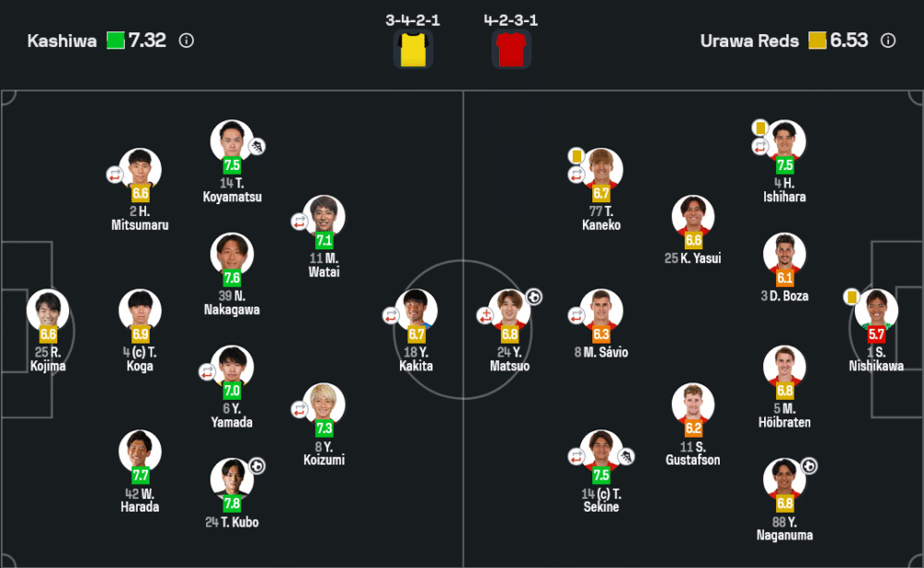Click the info icon beside Kashiwa's 7.32 rating
Viewport: 924px width, 568px height.
[187, 41]
